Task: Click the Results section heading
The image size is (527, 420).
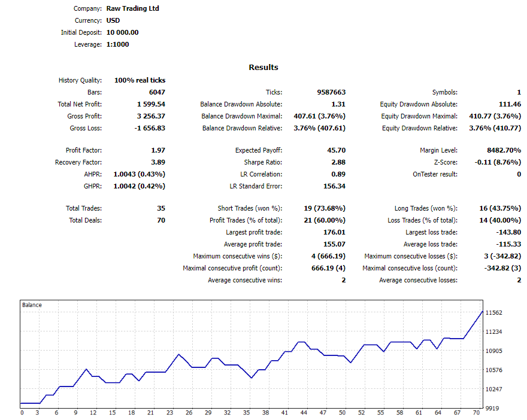Action: [263, 67]
